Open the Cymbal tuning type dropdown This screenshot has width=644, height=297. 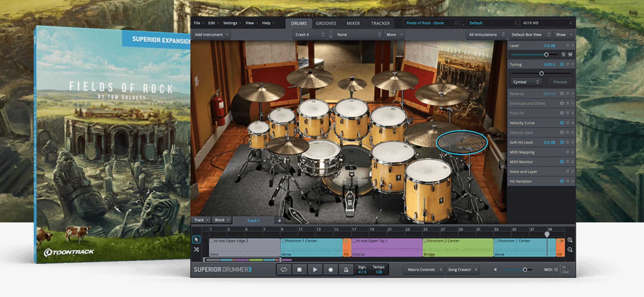[x=526, y=82]
